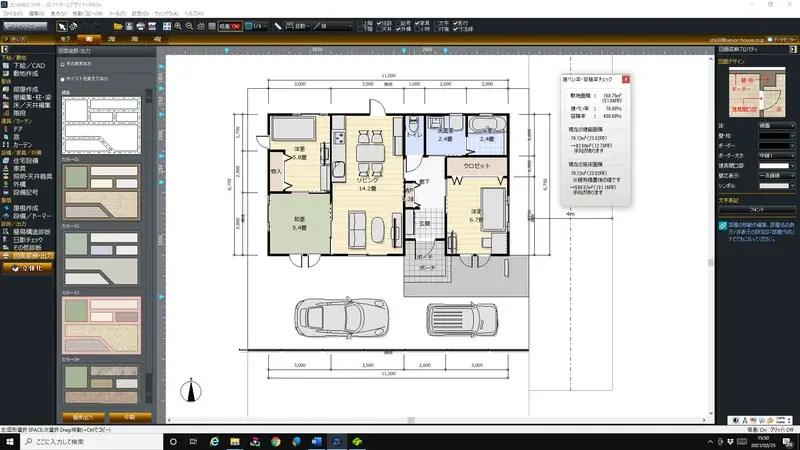Open the シンボル color dropdown
The height and width of the screenshot is (450, 800).
pyautogui.click(x=776, y=186)
